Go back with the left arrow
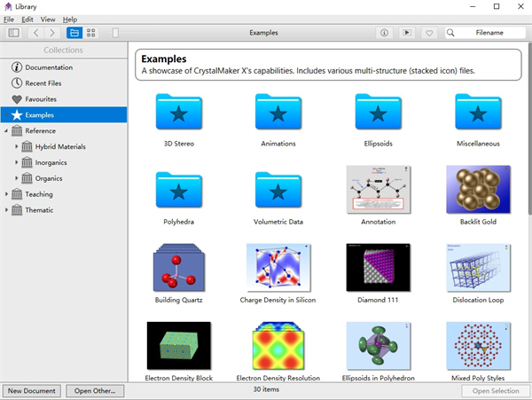 (35, 33)
